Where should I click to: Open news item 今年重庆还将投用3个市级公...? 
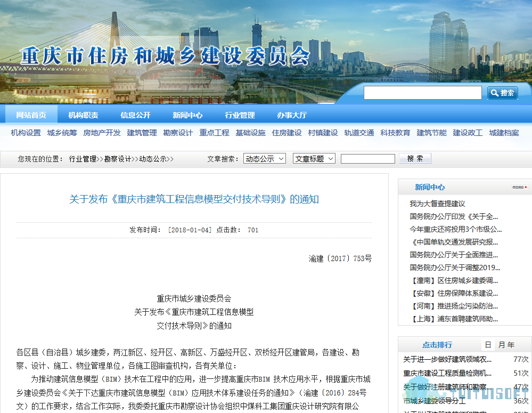[456, 229]
